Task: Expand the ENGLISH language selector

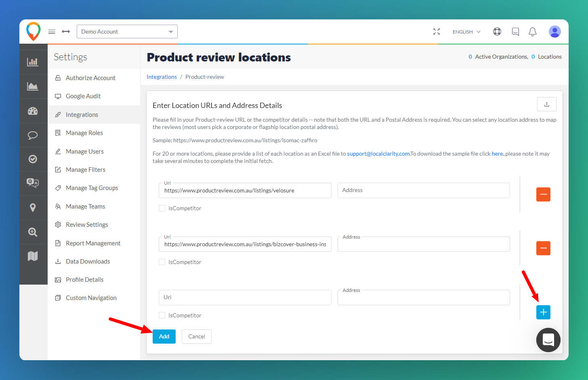Action: tap(466, 32)
